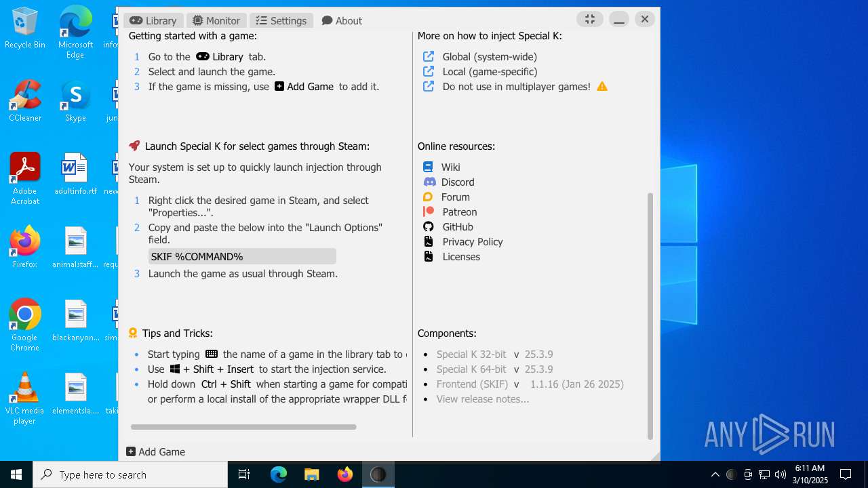The height and width of the screenshot is (488, 868).
Task: Click the Library gamepad icon in step 1
Action: click(203, 56)
